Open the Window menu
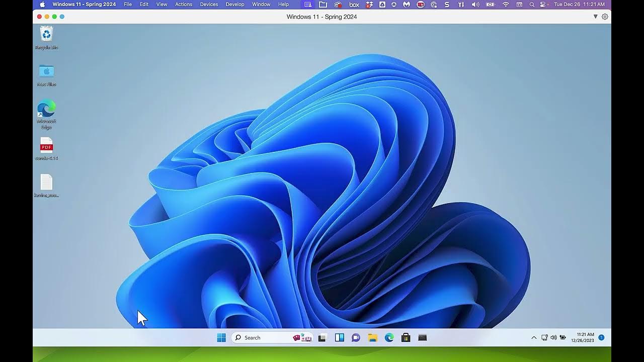The height and width of the screenshot is (362, 644). tap(261, 5)
